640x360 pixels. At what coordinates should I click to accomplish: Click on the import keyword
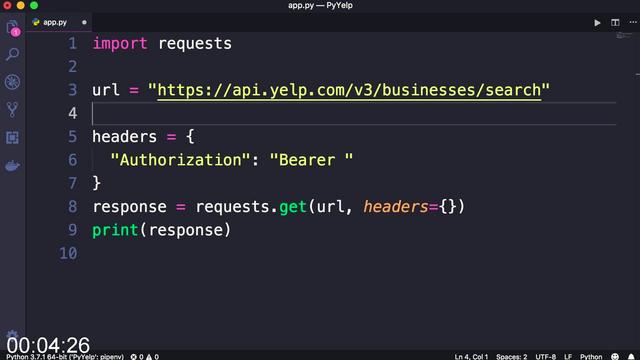click(x=120, y=43)
